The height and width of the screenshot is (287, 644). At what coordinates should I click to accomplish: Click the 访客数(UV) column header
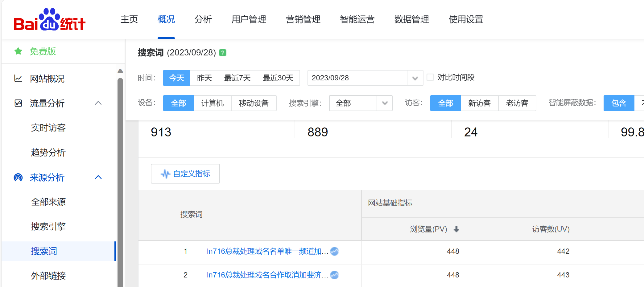point(551,229)
